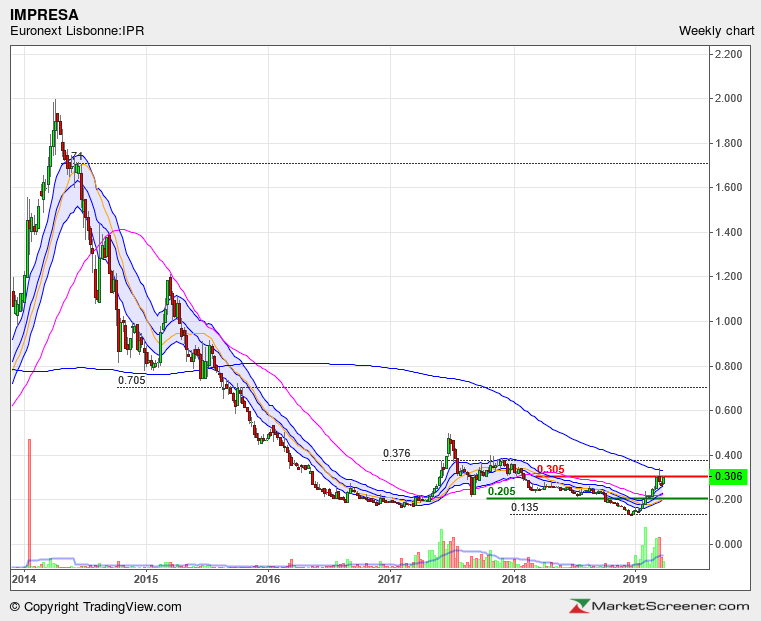The image size is (761, 621).
Task: Click the MarketScreener.com logo
Action: (660, 606)
